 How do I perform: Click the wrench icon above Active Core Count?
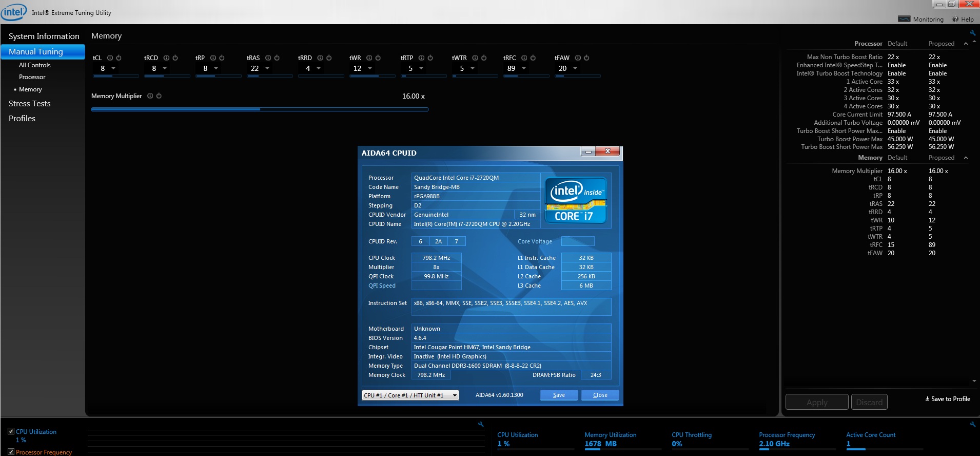point(972,424)
